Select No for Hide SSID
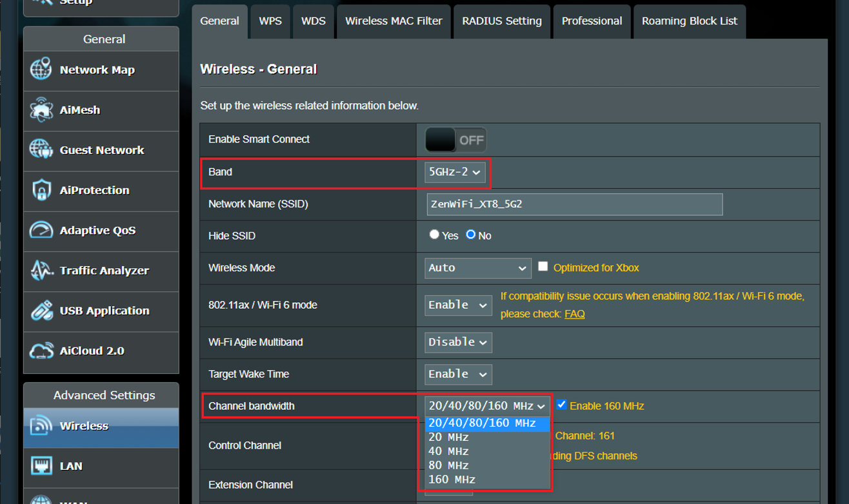 [x=471, y=235]
